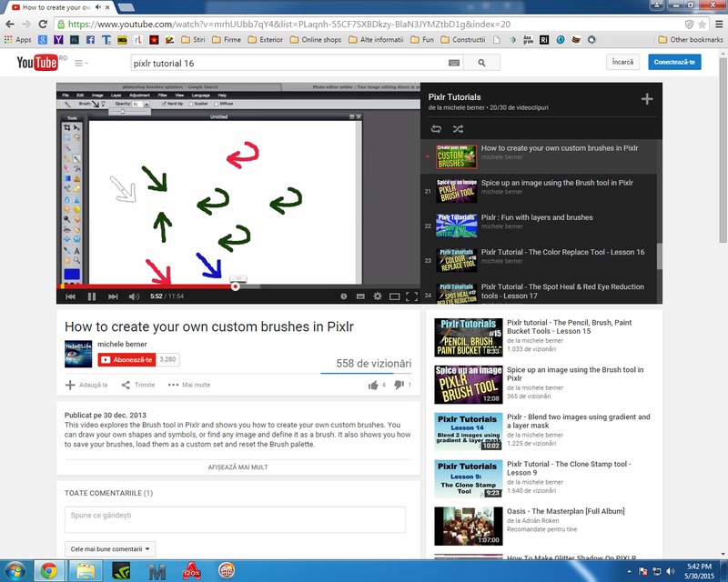Click the magnifying glass search button
This screenshot has height=582, width=728.
[x=481, y=63]
